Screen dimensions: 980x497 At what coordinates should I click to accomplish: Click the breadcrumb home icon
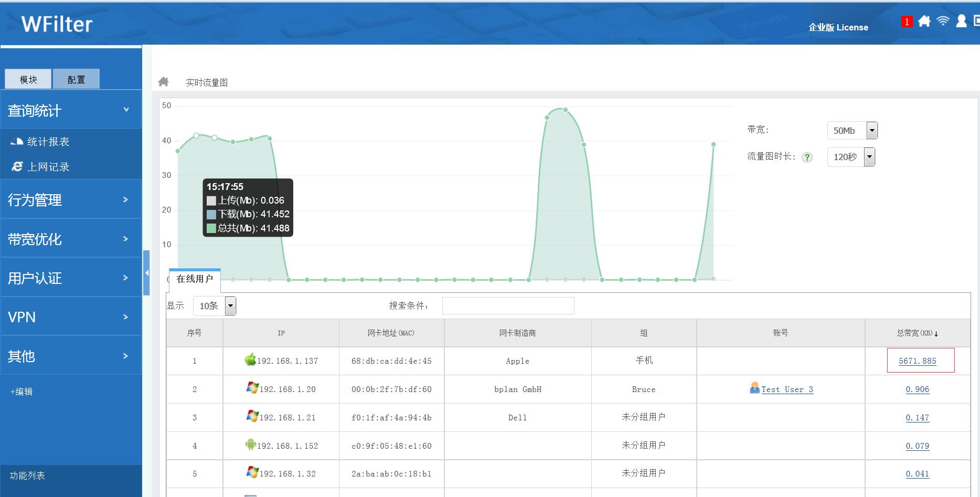click(x=164, y=82)
